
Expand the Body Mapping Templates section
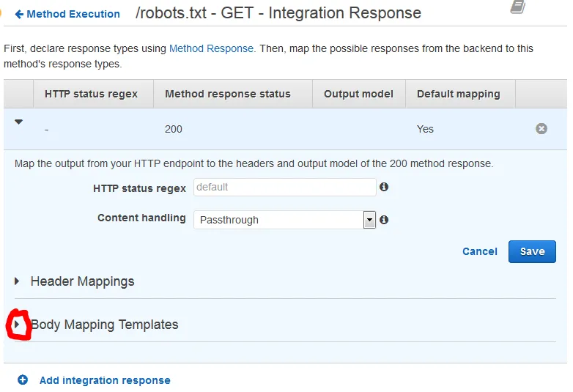pyautogui.click(x=18, y=324)
